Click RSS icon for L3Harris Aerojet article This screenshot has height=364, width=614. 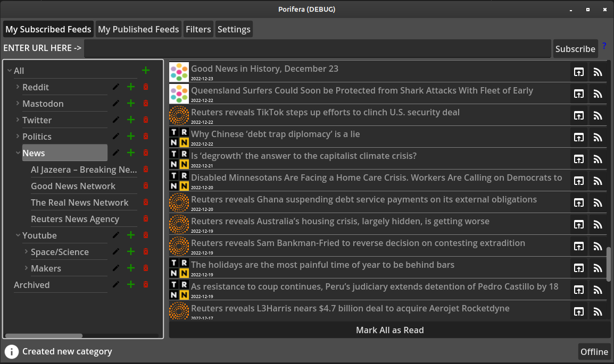[x=598, y=311]
